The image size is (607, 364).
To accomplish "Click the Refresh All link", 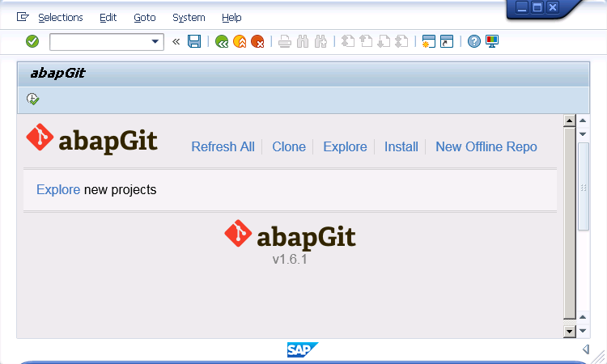I will pyautogui.click(x=223, y=146).
